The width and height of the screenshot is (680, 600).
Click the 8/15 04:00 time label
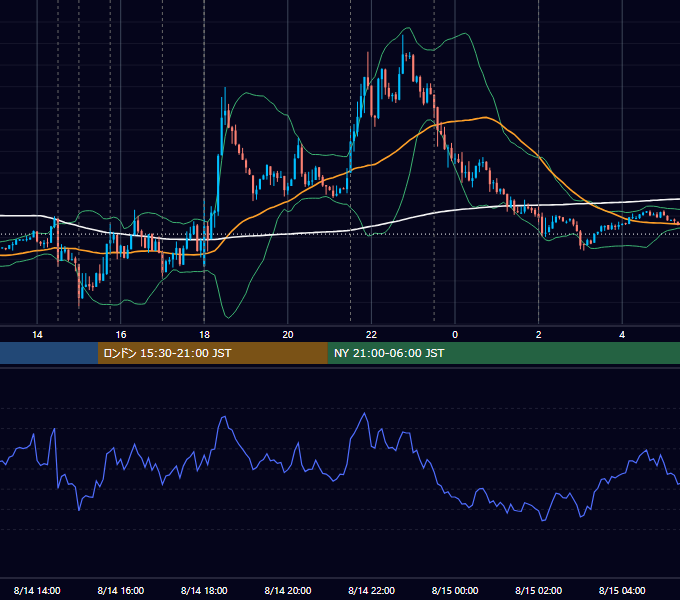pyautogui.click(x=622, y=590)
